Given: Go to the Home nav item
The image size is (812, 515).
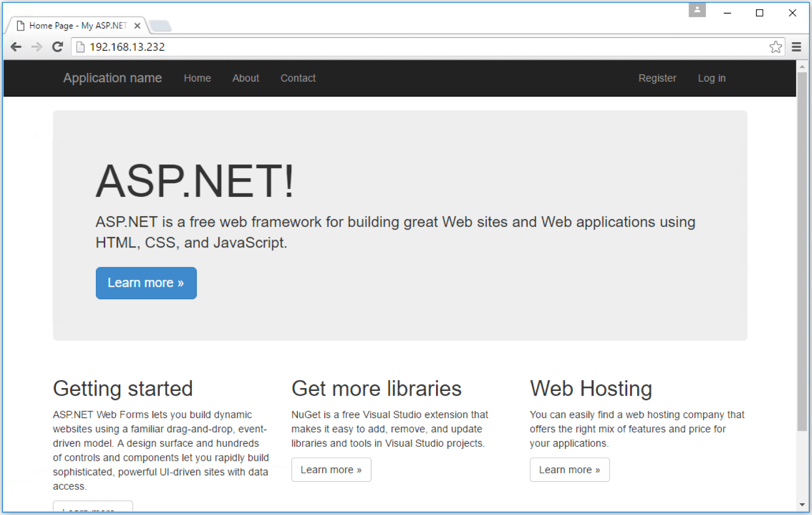Looking at the screenshot, I should tap(197, 78).
